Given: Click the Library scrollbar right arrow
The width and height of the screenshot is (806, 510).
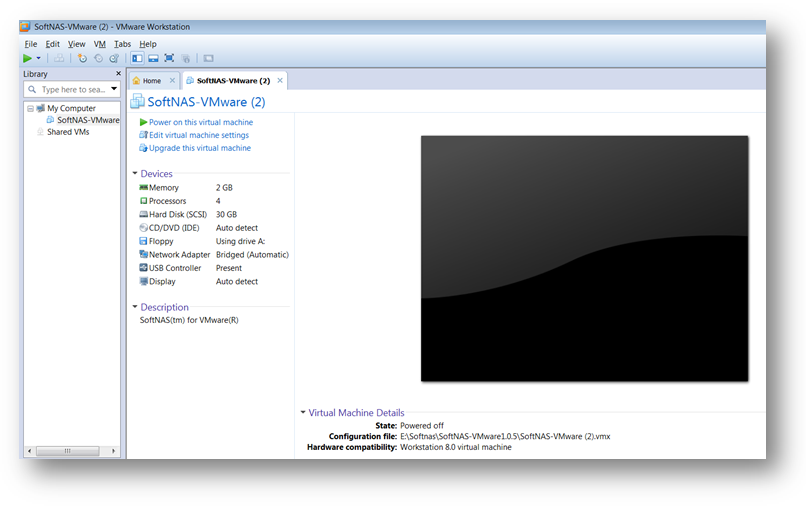Looking at the screenshot, I should pos(113,451).
